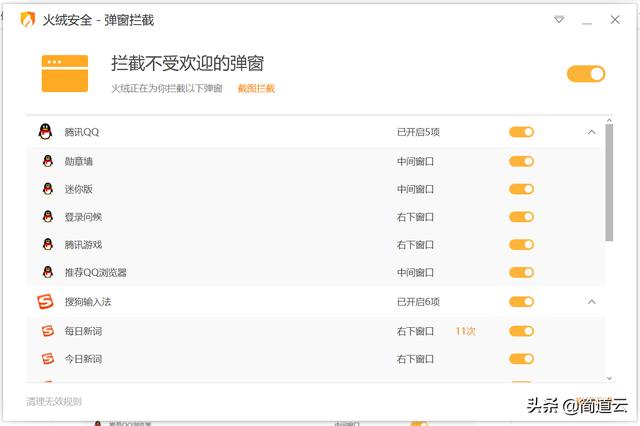
Task: Click the 已开启6项 status text
Action: 418,302
